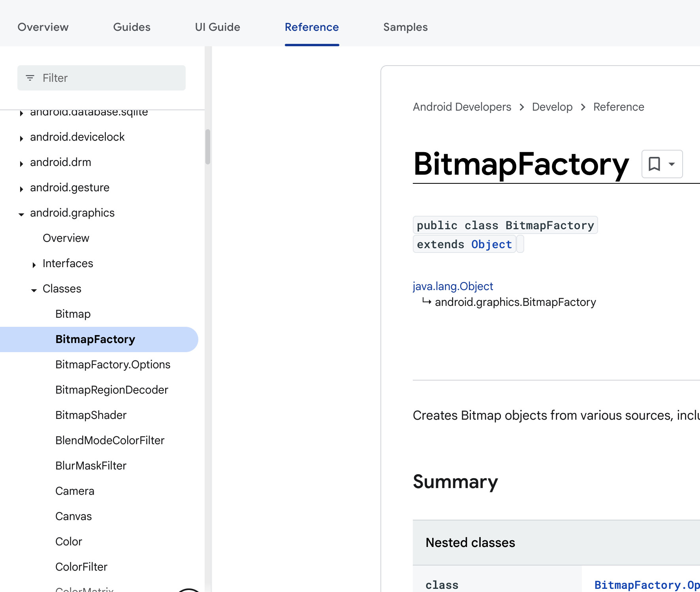
Task: Open java.lang.Object link
Action: tap(453, 286)
